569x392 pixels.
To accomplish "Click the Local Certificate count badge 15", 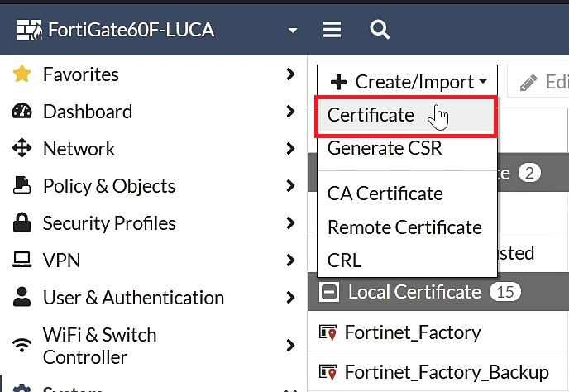I will 505,292.
